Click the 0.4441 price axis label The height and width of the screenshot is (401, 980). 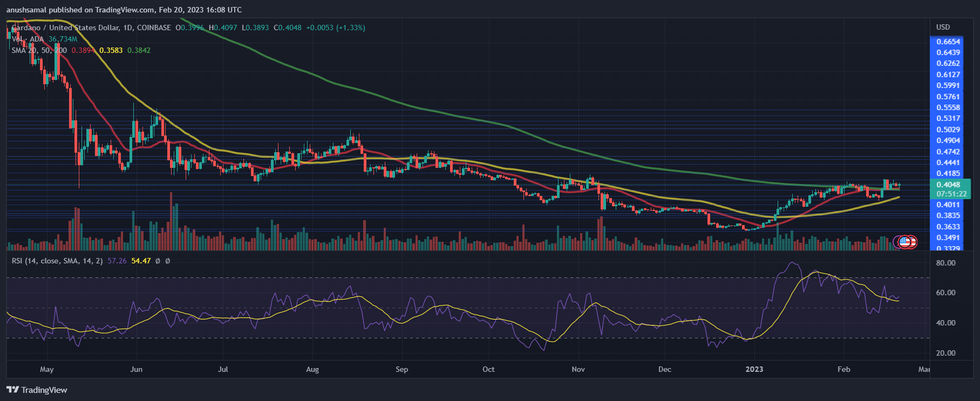pos(948,162)
